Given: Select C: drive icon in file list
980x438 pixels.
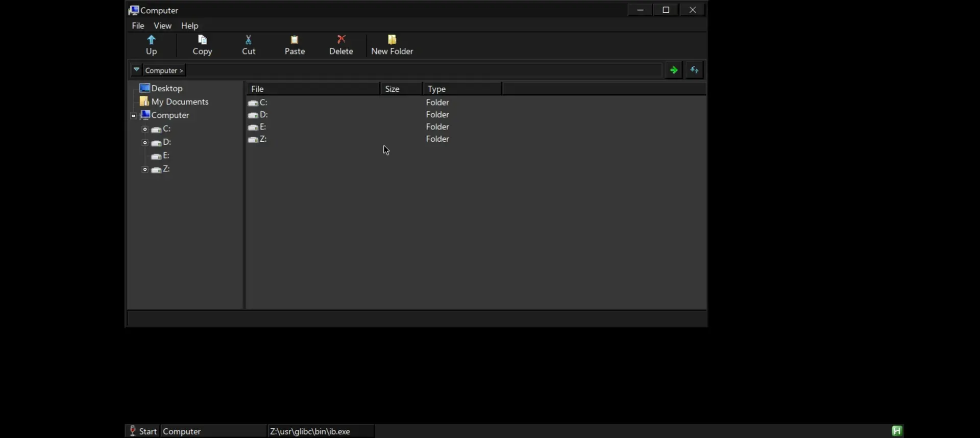Looking at the screenshot, I should [253, 102].
